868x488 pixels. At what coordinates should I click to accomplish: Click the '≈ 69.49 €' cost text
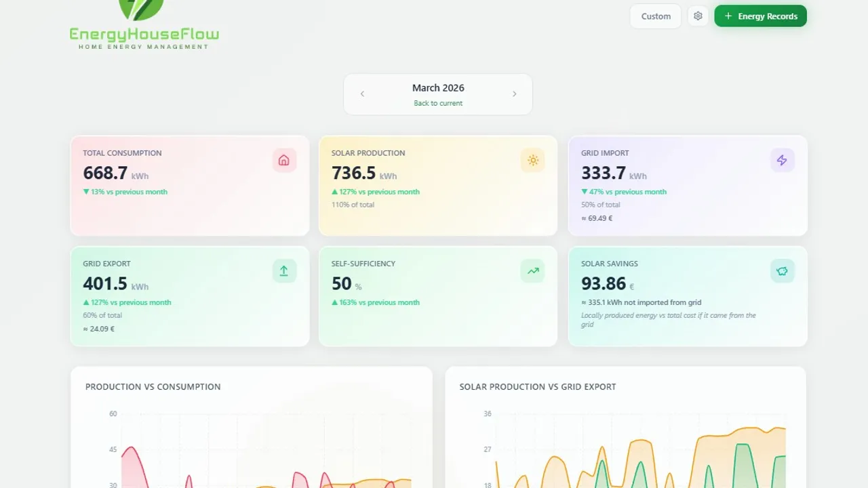[x=597, y=218]
